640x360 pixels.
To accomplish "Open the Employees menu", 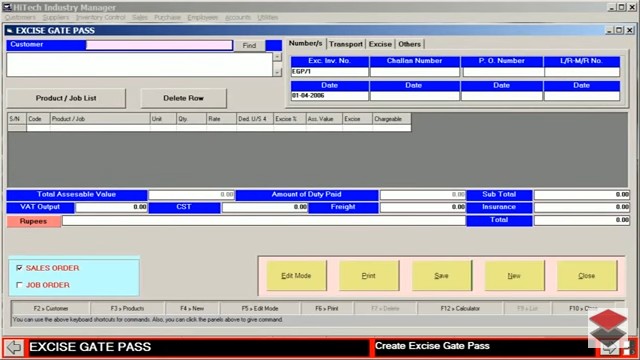I will pos(203,18).
